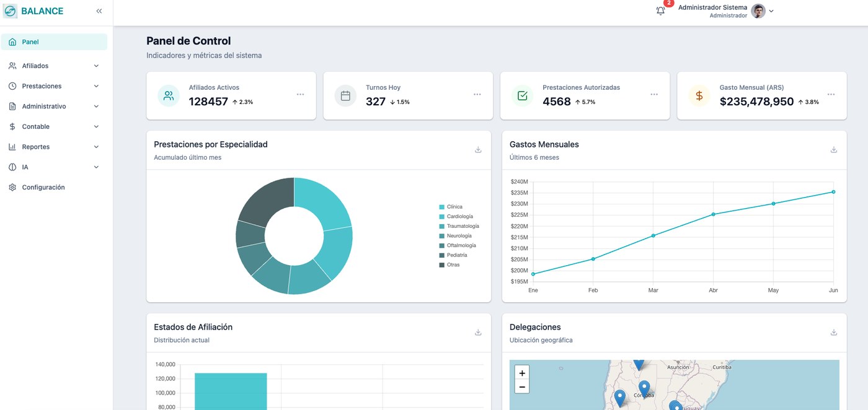Screen dimensions: 868x410
Task: Click the Jun data point on line chart
Action: coord(833,192)
